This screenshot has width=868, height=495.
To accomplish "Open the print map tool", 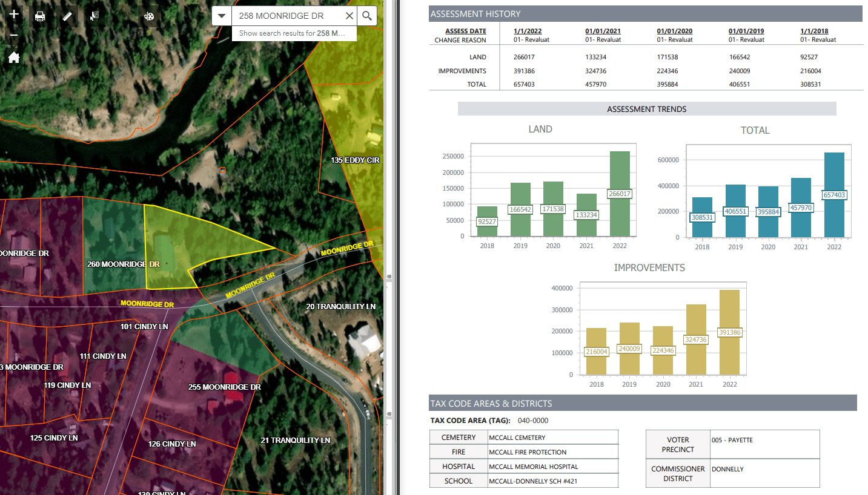I will pyautogui.click(x=40, y=16).
